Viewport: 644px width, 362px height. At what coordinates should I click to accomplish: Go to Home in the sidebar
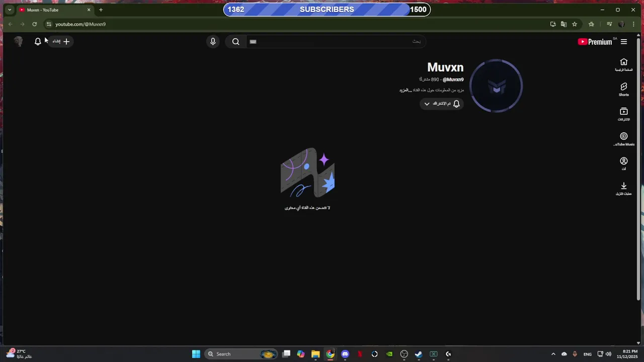click(624, 64)
